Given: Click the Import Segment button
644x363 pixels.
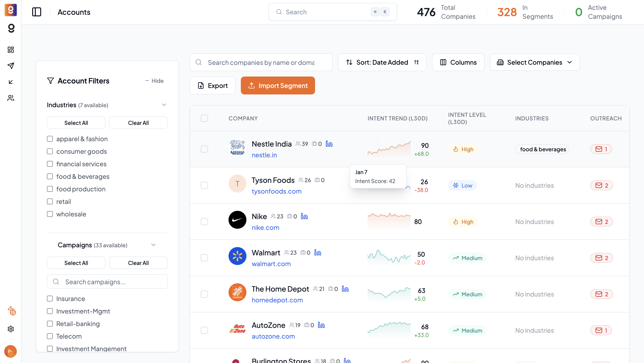Looking at the screenshot, I should click(x=278, y=85).
